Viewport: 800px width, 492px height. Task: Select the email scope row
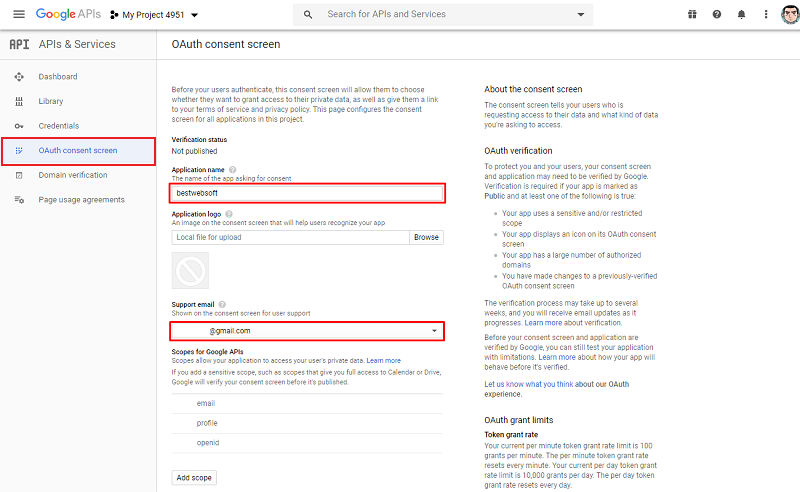(307, 403)
